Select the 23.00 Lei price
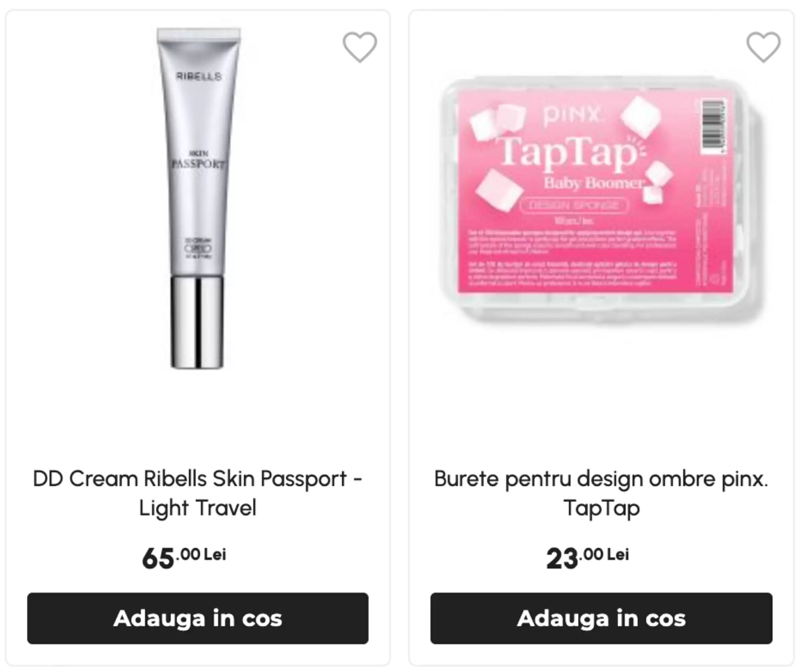The height and width of the screenshot is (672, 801). [x=588, y=558]
